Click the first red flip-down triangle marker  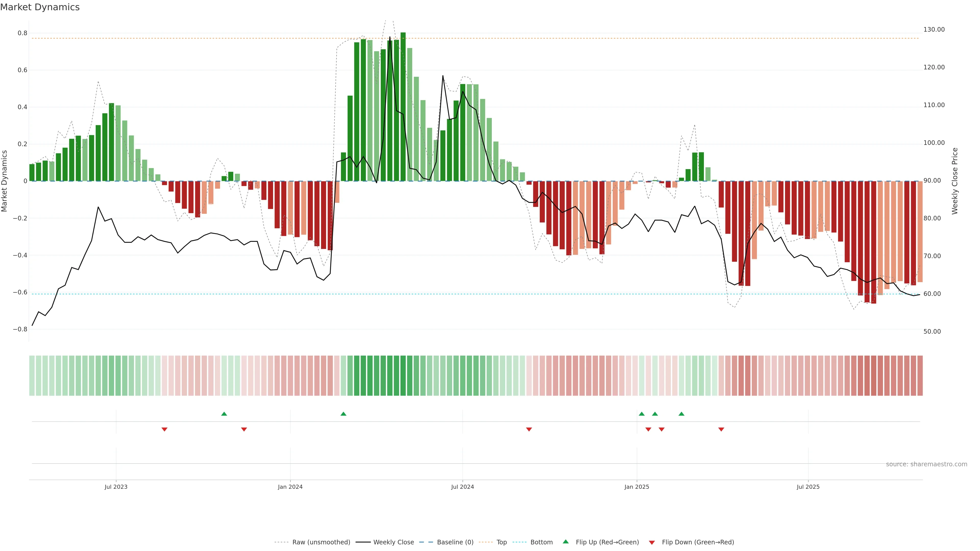pos(164,429)
